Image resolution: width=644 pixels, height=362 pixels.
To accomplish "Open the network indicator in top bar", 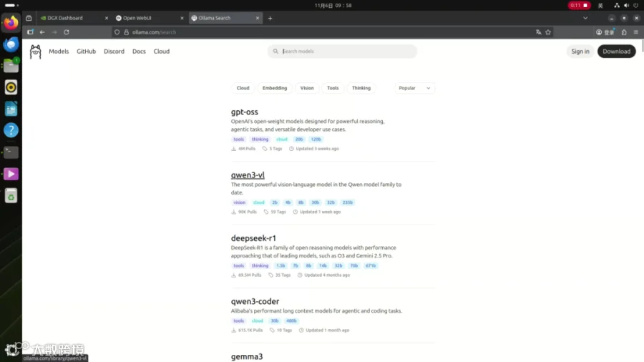I will (x=617, y=5).
